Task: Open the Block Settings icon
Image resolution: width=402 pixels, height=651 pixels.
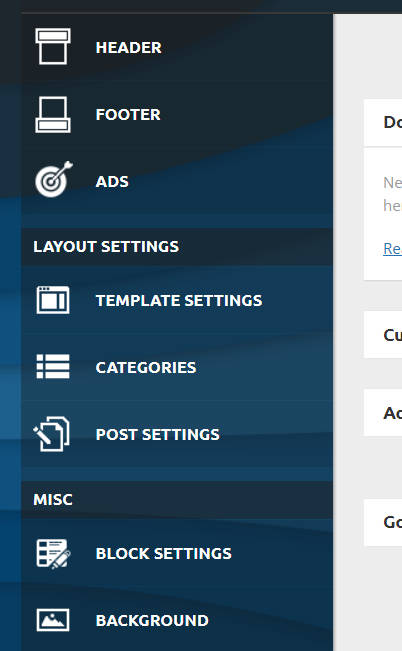Action: coord(53,554)
